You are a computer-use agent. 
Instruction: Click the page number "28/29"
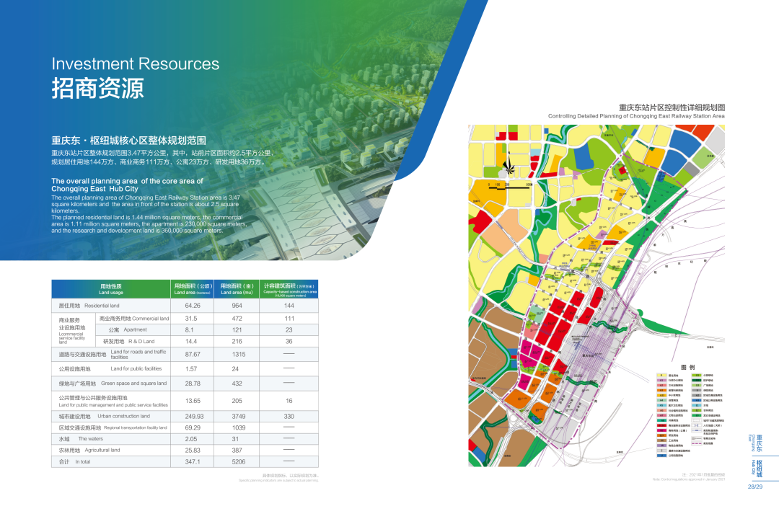(755, 487)
